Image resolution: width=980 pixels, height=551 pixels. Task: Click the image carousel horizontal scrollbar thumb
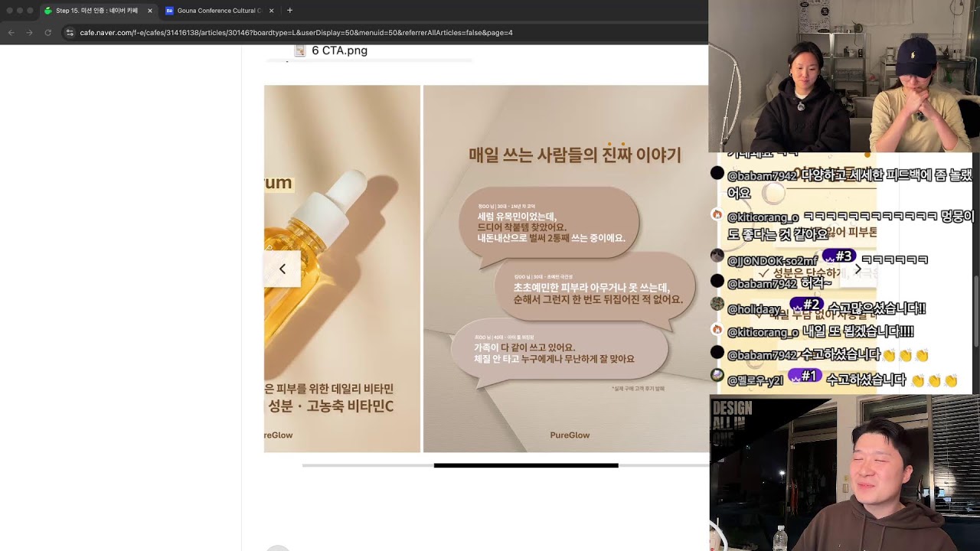526,465
